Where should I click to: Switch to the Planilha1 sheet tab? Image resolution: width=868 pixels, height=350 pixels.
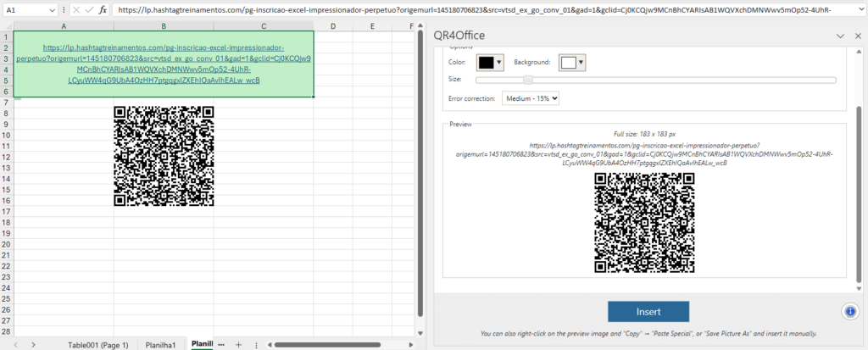[x=160, y=344]
